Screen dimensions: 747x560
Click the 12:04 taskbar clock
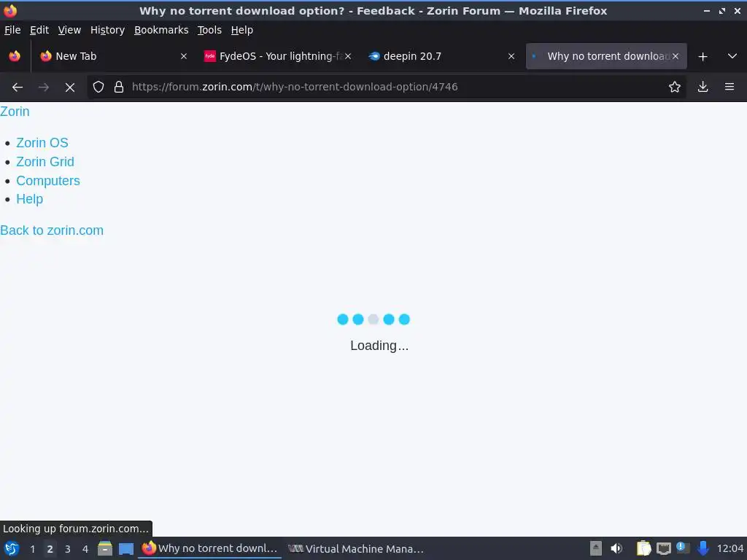(729, 548)
